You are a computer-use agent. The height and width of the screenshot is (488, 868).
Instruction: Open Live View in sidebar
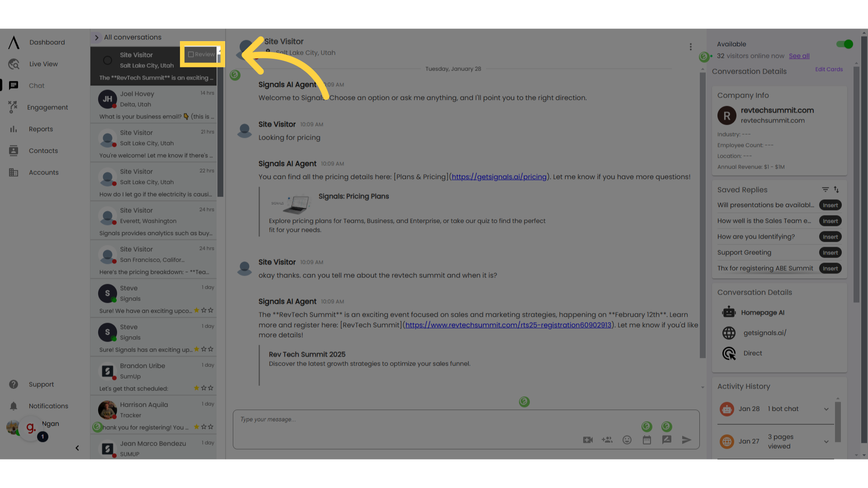43,64
